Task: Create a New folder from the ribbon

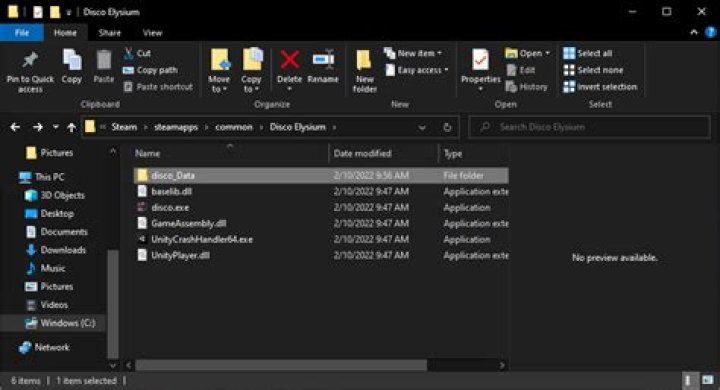Action: pyautogui.click(x=365, y=71)
